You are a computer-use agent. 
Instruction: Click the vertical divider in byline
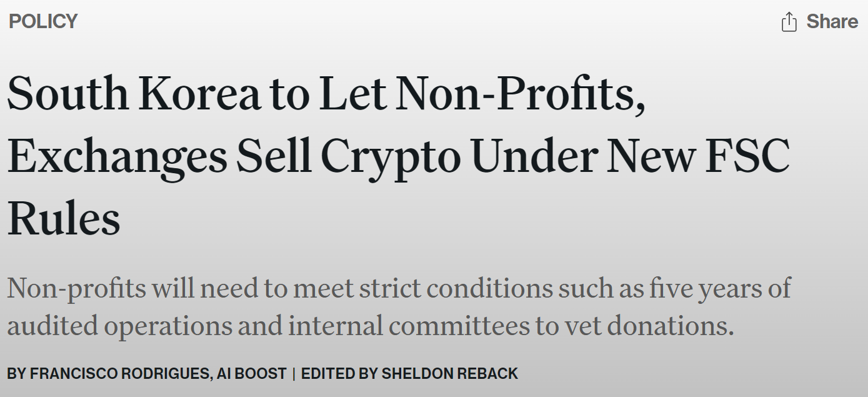(x=294, y=374)
